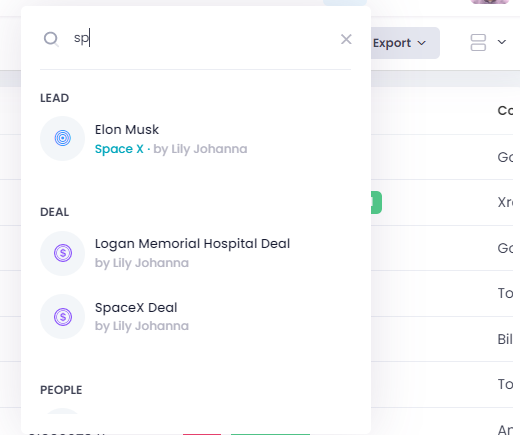The height and width of the screenshot is (435, 520).
Task: Click the LEAD section heading
Action: point(55,98)
